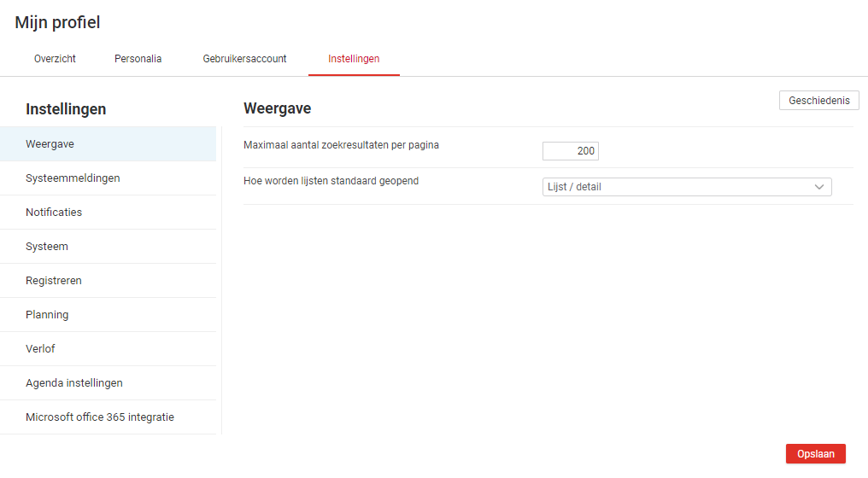Open the 'Lijst / detail' dropdown
This screenshot has height=478, width=868.
click(x=675, y=187)
